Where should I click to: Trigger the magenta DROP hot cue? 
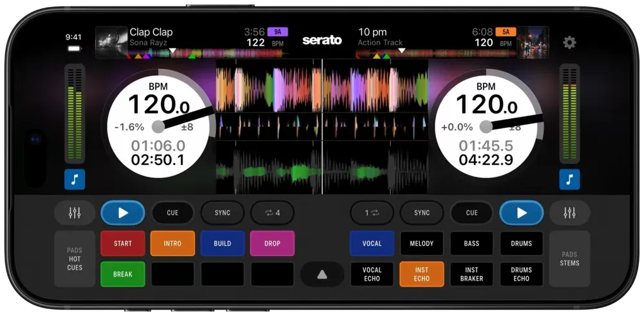pos(272,243)
